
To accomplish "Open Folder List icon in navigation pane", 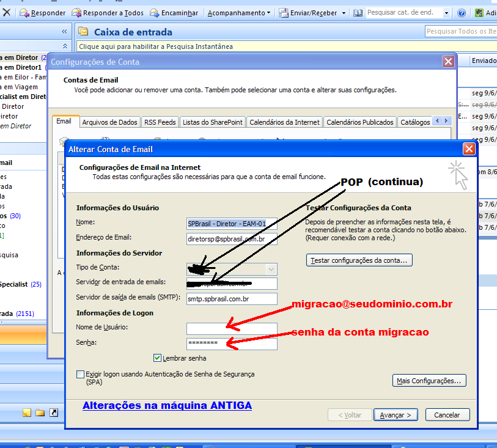I will 40,413.
